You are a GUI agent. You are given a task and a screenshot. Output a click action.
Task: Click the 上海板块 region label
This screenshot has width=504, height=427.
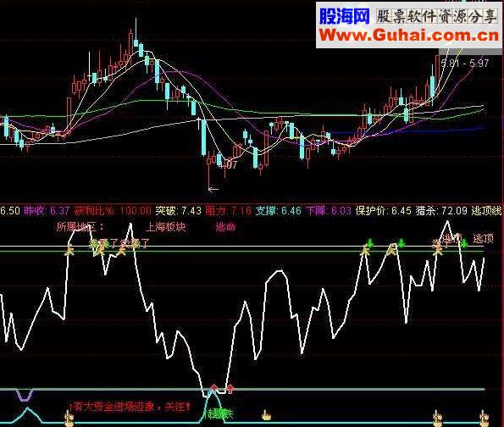165,227
